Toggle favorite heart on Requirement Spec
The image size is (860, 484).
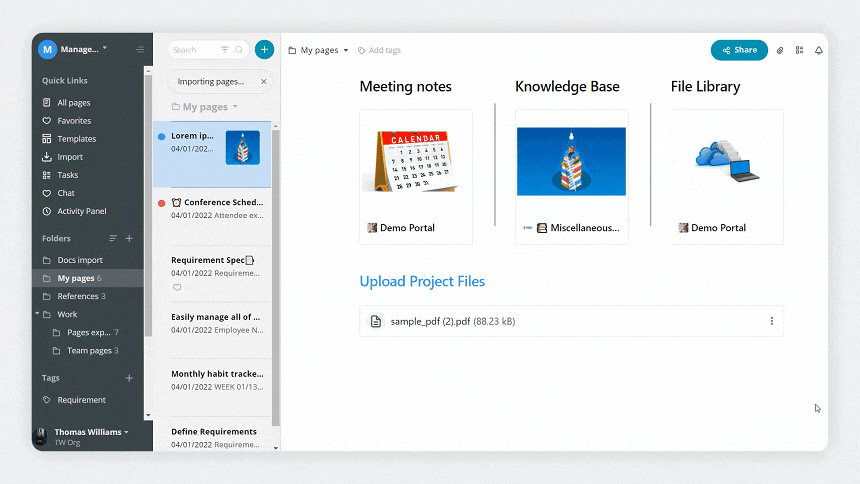[177, 288]
